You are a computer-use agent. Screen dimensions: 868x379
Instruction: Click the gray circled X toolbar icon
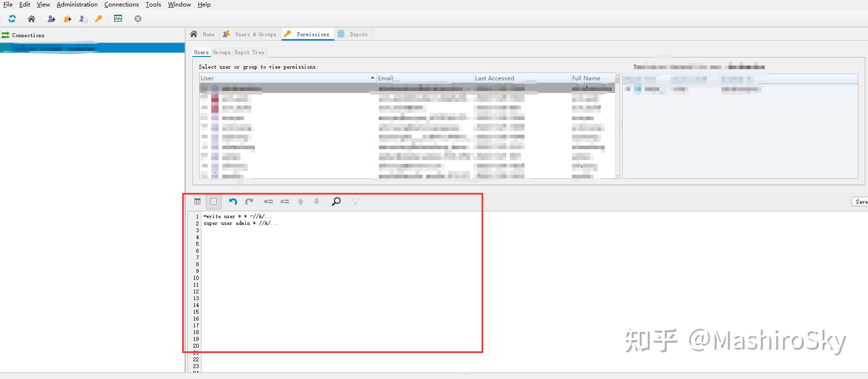[138, 19]
